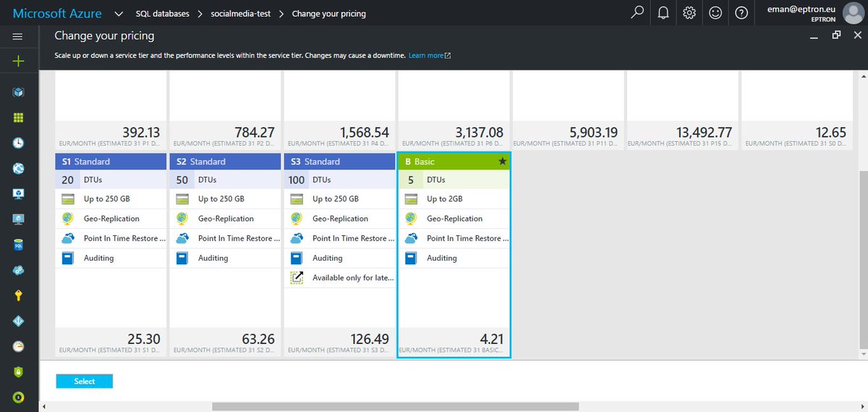Image resolution: width=868 pixels, height=412 pixels.
Task: Click the scroll left arrow at bottom
Action: pos(44,407)
